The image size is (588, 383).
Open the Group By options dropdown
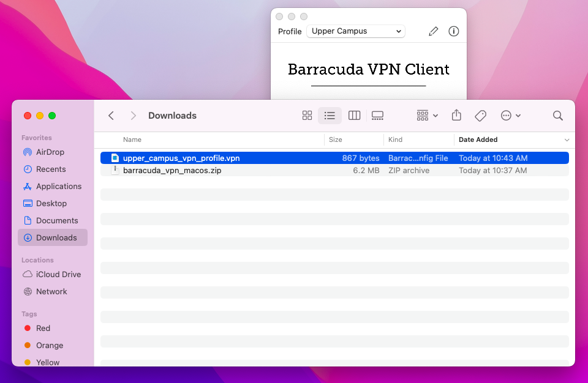point(427,116)
